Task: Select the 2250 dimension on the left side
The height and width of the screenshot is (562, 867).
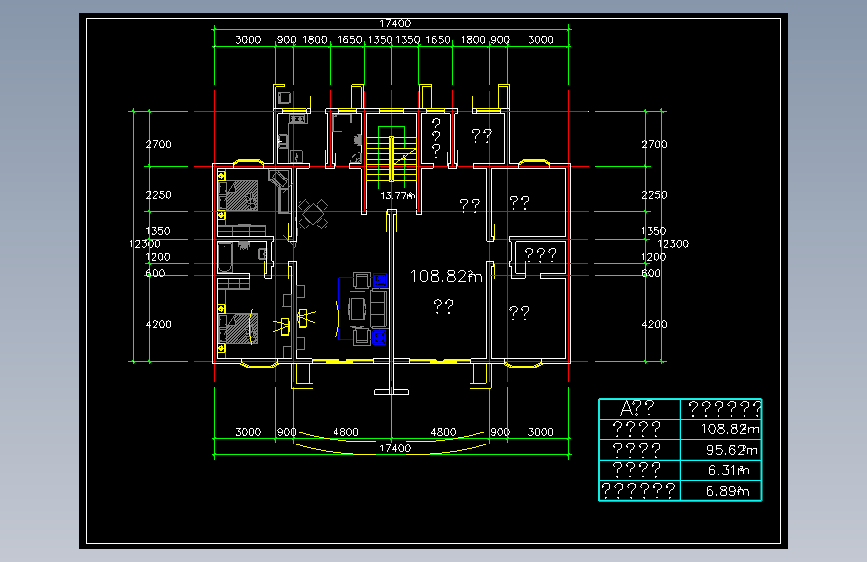Action: [x=159, y=195]
